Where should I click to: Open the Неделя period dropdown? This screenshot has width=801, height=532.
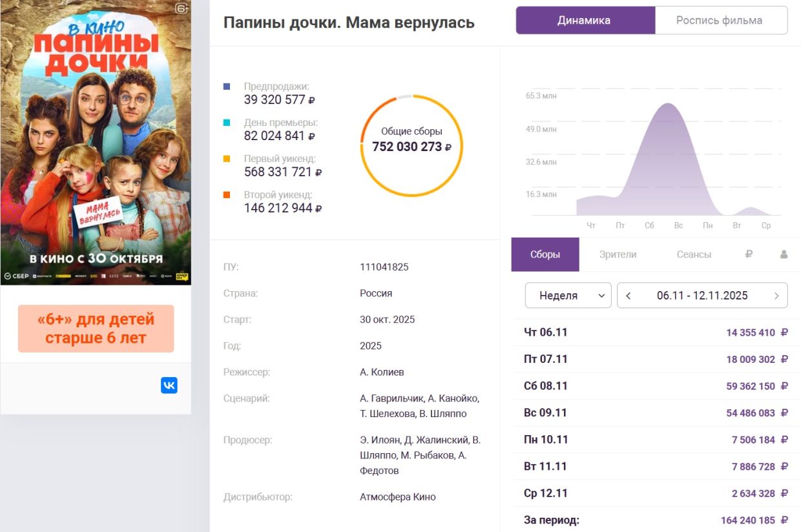(x=568, y=296)
